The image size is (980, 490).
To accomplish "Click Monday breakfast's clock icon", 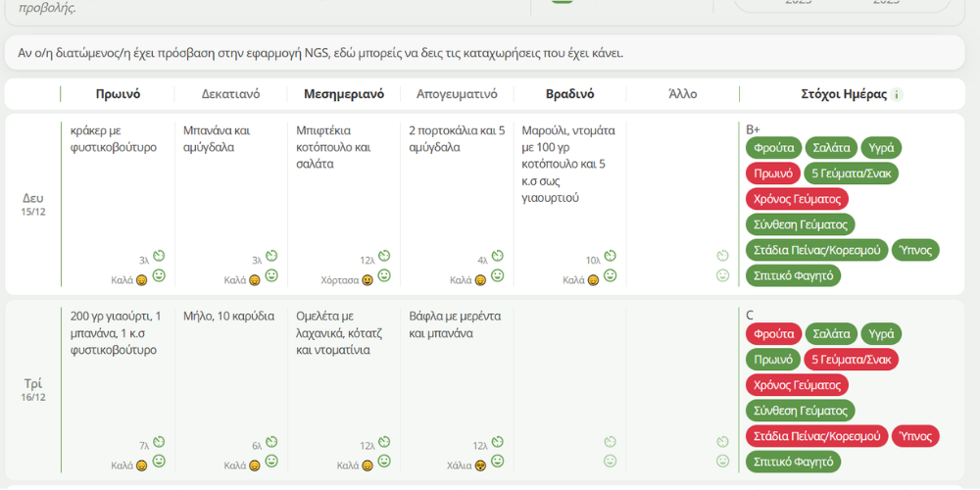I will (x=158, y=257).
